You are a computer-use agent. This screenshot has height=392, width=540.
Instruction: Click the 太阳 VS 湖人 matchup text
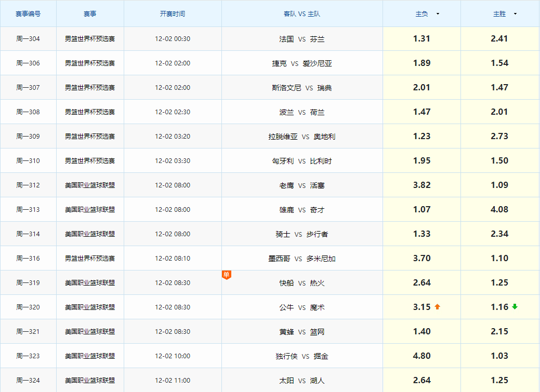pyautogui.click(x=302, y=381)
